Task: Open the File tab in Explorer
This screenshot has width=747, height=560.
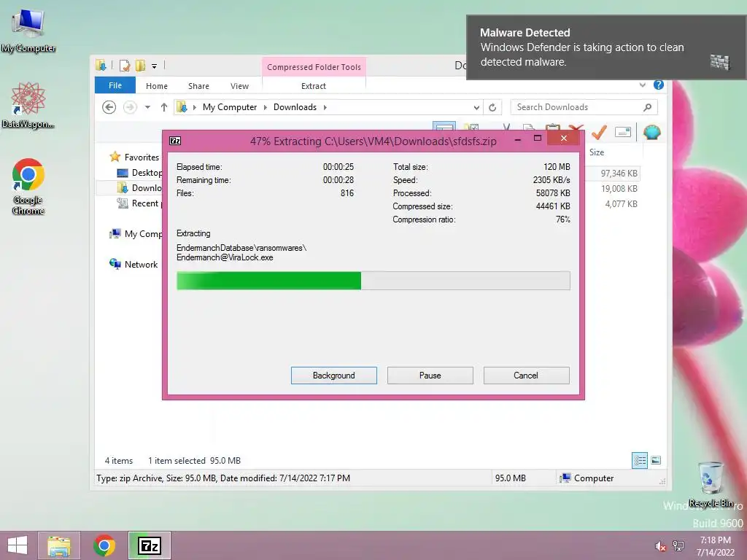Action: [115, 85]
